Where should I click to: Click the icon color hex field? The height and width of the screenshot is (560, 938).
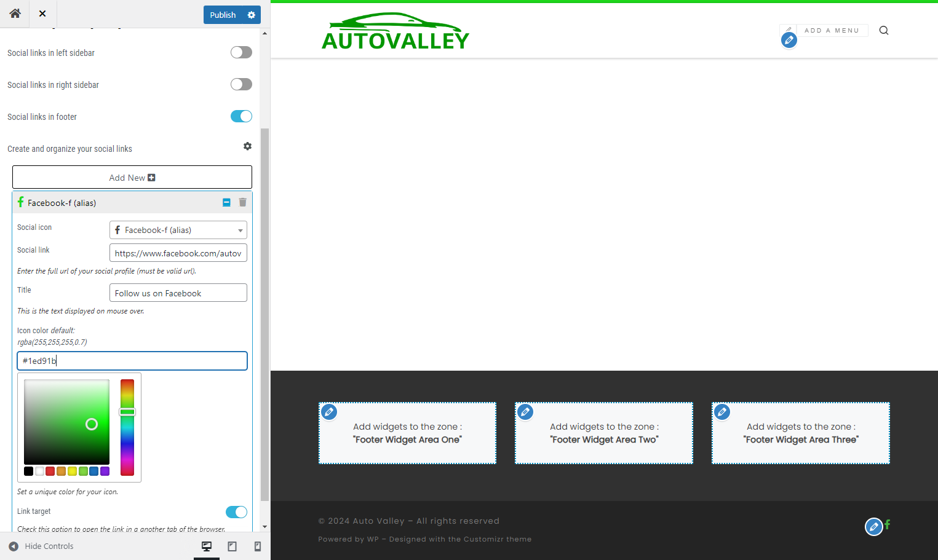coord(132,361)
